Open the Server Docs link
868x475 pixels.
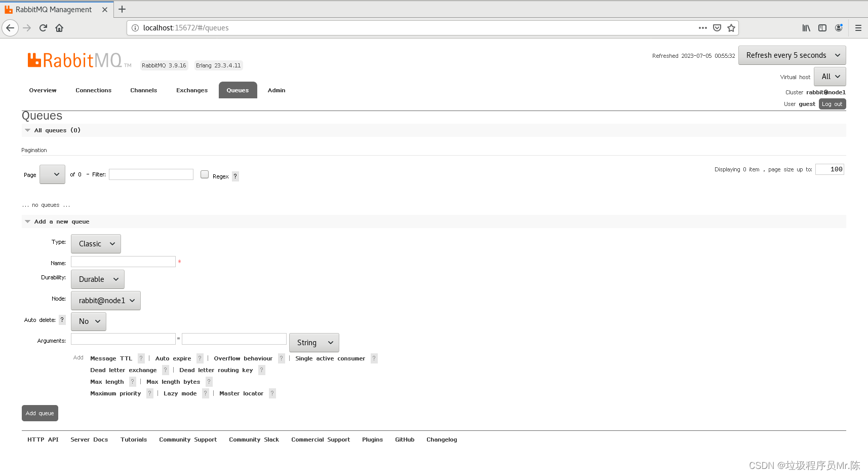(89, 439)
